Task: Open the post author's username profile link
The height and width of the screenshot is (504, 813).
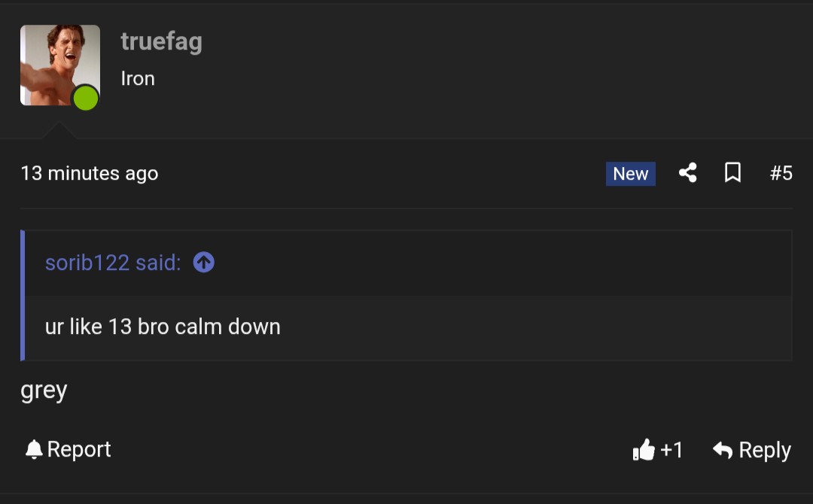Action: (x=161, y=42)
